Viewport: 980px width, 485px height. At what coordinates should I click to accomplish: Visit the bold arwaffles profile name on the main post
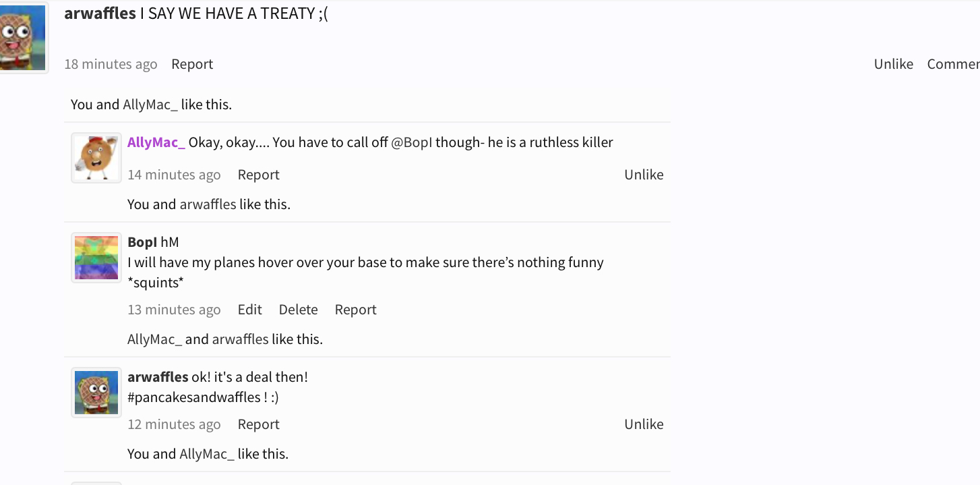coord(100,13)
